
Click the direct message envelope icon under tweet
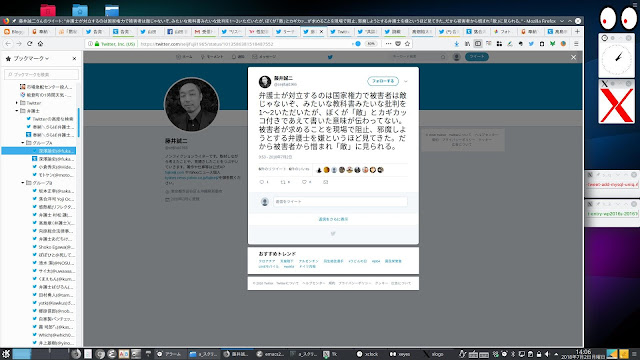pos(325,182)
